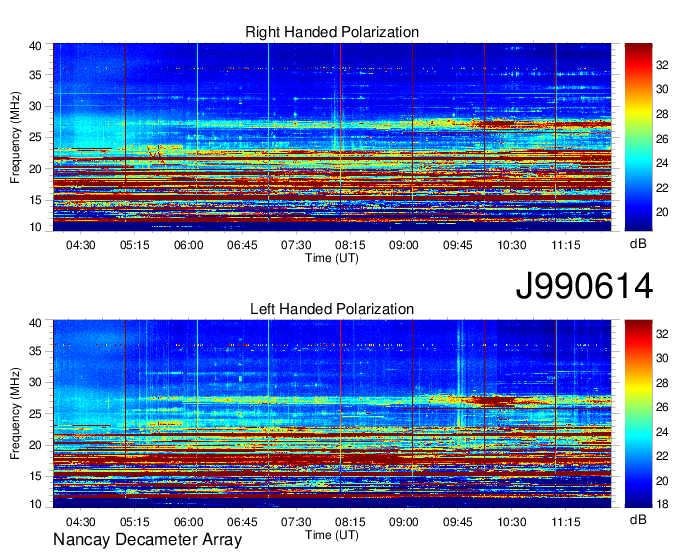Click 09:45 tick on left-handed plot
This screenshot has height=552, width=680.
pyautogui.click(x=458, y=522)
